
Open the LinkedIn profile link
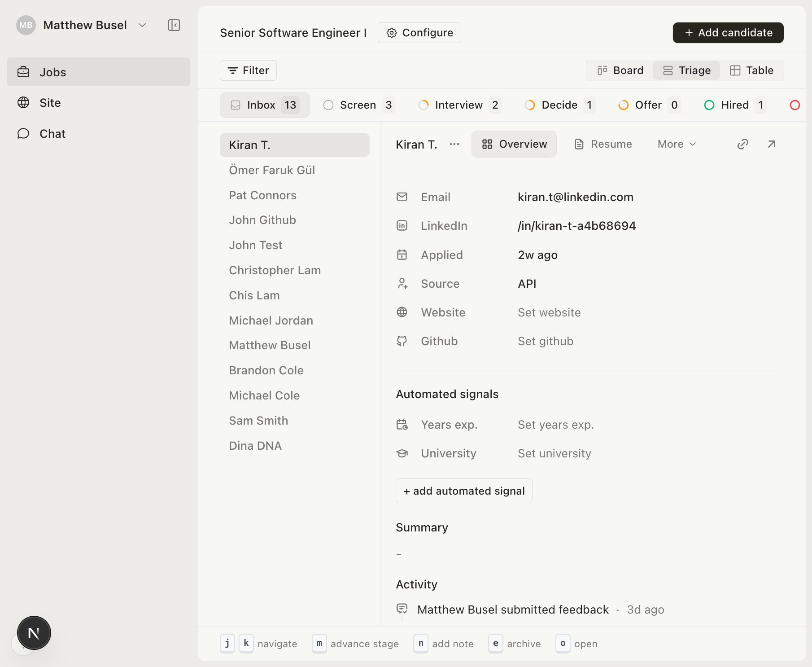pos(577,225)
